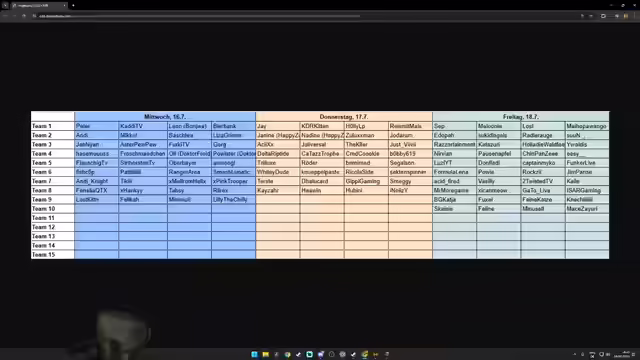
Task: Select the 'Team 5' row label
Action: point(53,163)
